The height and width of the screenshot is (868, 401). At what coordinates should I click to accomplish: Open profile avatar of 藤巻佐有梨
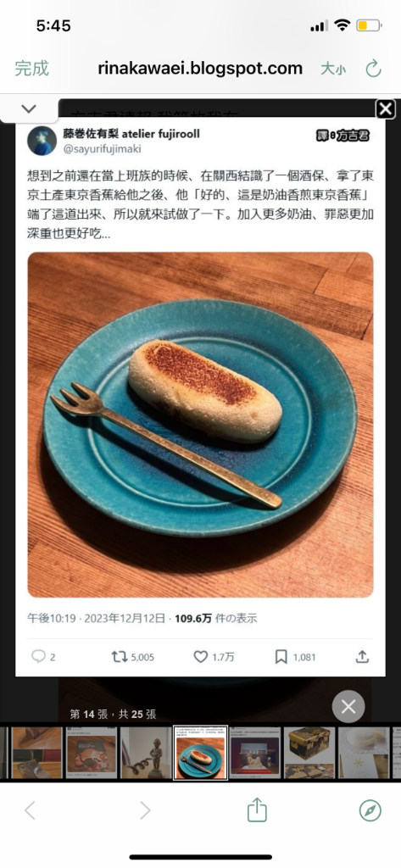(x=42, y=141)
